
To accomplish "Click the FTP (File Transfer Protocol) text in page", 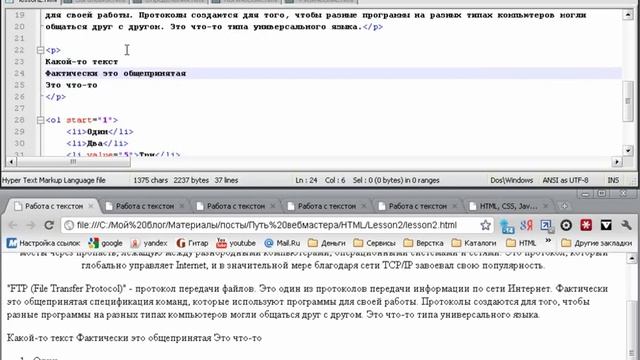I will [x=67, y=289].
